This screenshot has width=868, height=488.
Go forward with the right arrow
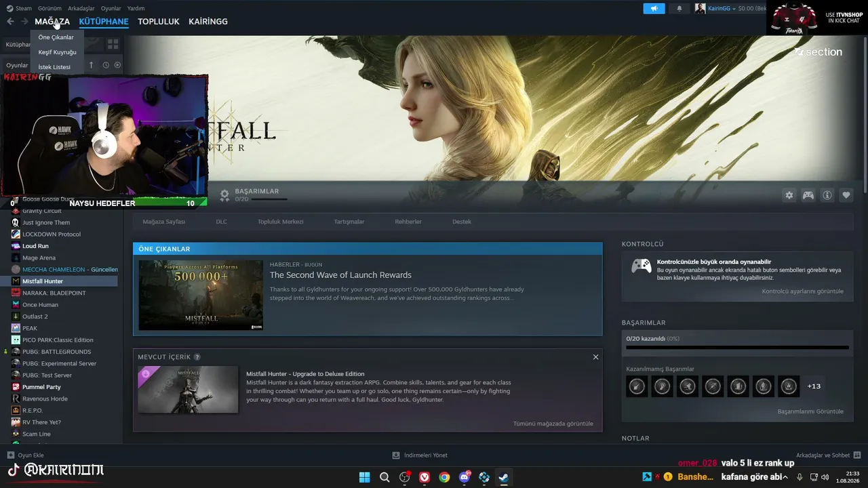[24, 22]
